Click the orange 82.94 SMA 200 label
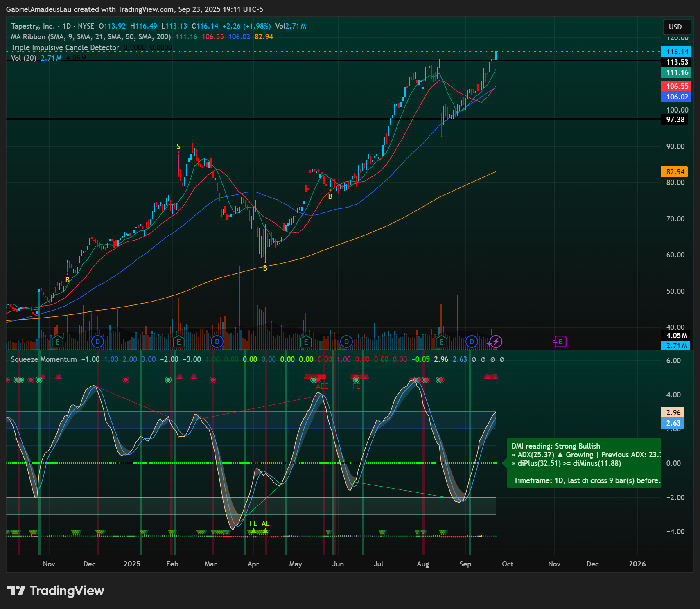This screenshot has height=609, width=700. tap(675, 172)
